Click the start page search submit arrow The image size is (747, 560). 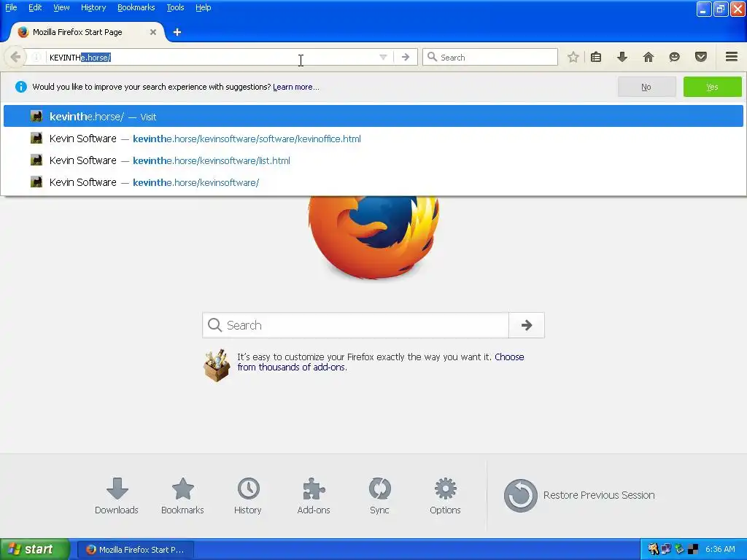coord(527,325)
